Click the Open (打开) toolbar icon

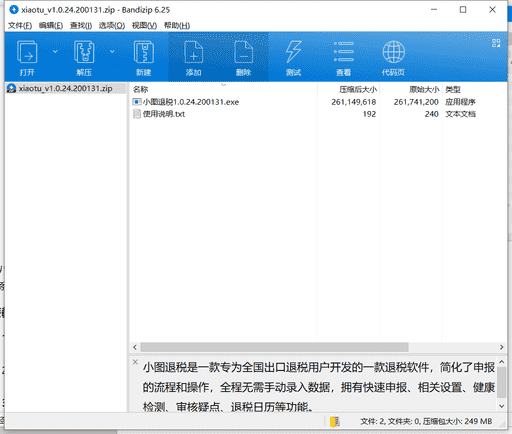(x=27, y=52)
